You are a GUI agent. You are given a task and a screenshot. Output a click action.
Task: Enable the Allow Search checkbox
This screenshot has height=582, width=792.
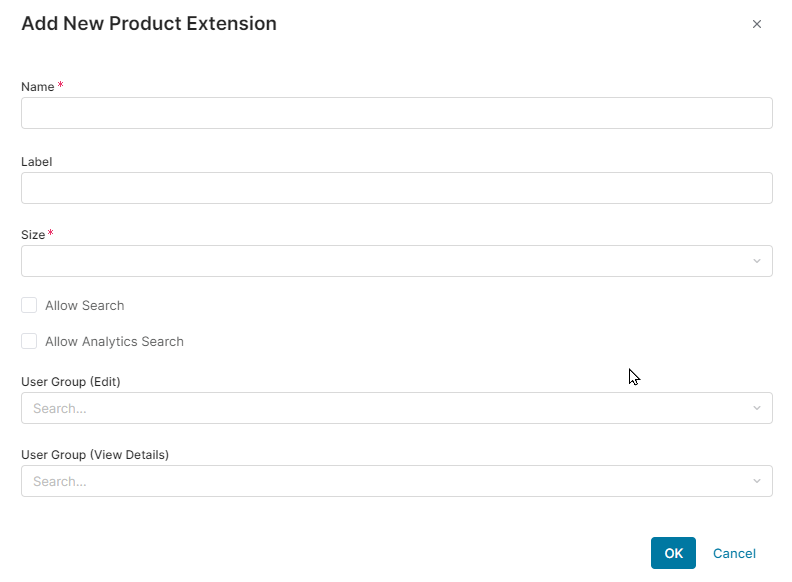29,305
